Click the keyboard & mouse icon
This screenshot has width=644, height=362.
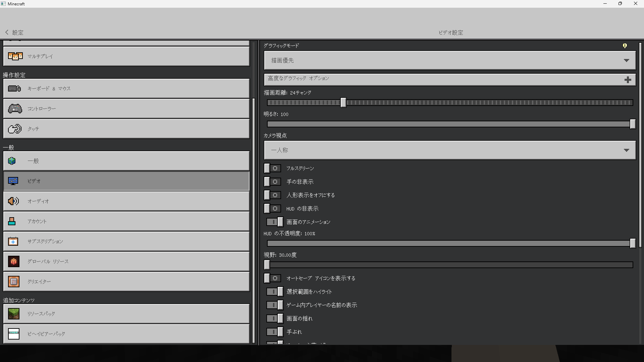click(x=14, y=88)
